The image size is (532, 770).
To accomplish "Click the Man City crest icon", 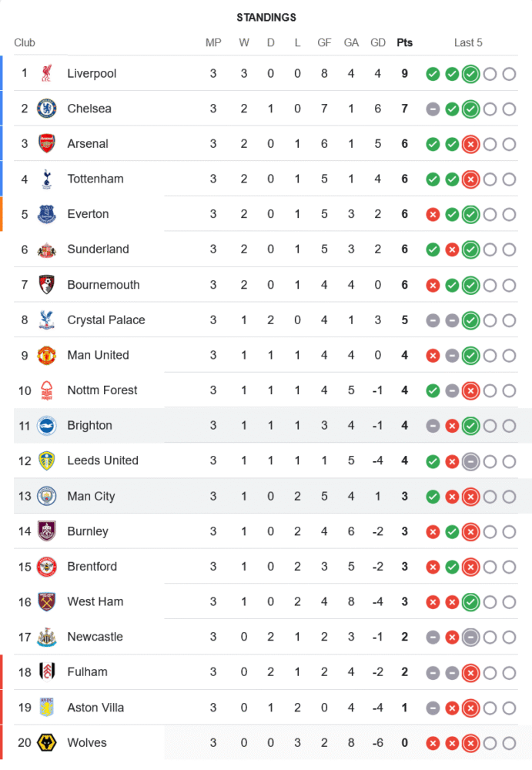I will 47,496.
